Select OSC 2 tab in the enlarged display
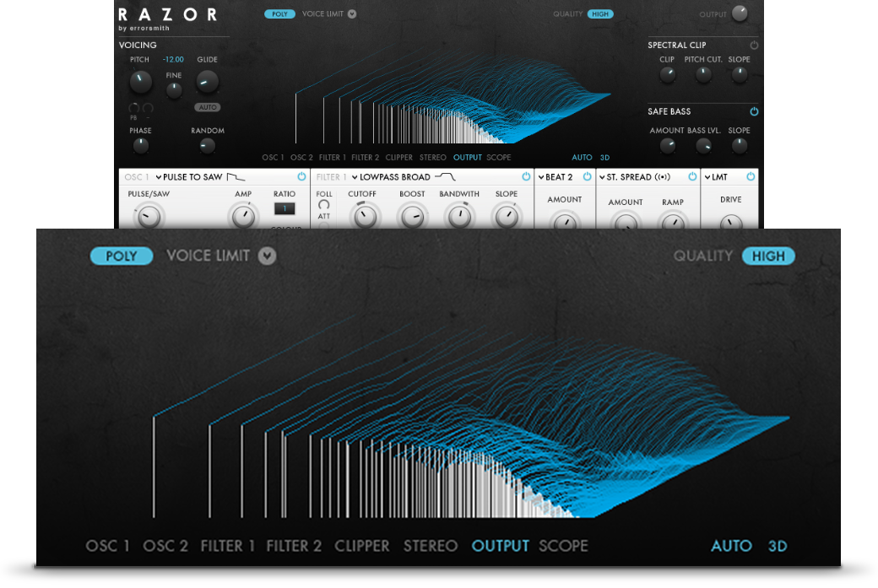The image size is (878, 588). (x=165, y=546)
